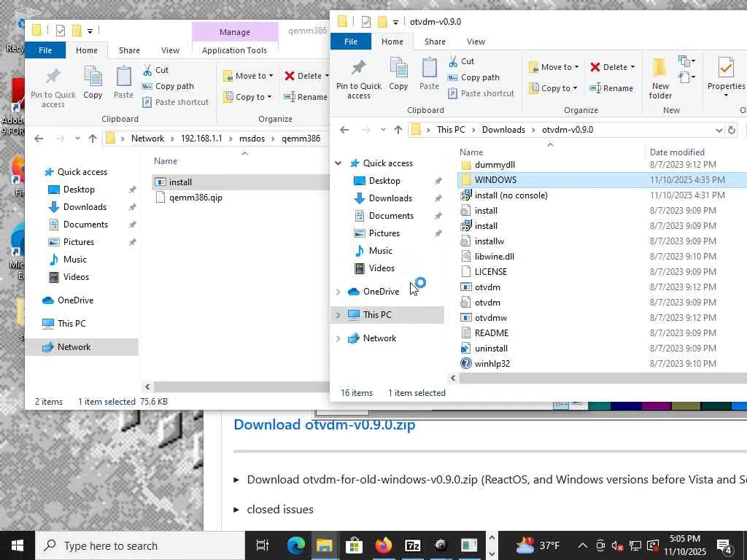Go back in otvdm-v0.9.0 window
The height and width of the screenshot is (560, 747).
tap(344, 130)
